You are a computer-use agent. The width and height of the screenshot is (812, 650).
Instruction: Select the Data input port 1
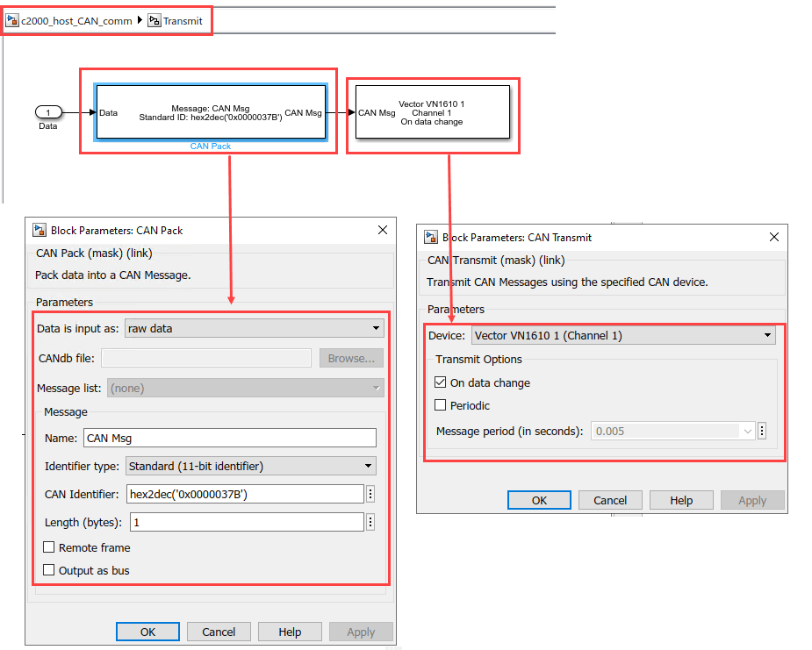48,112
